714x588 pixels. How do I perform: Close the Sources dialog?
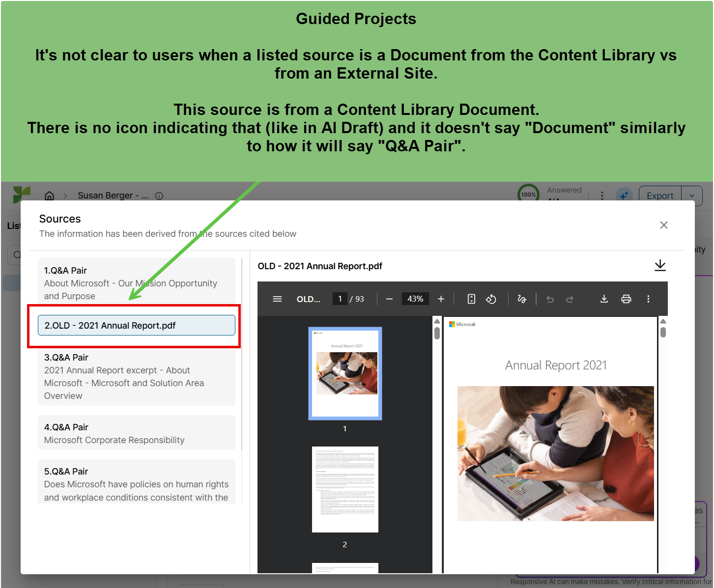pos(663,225)
